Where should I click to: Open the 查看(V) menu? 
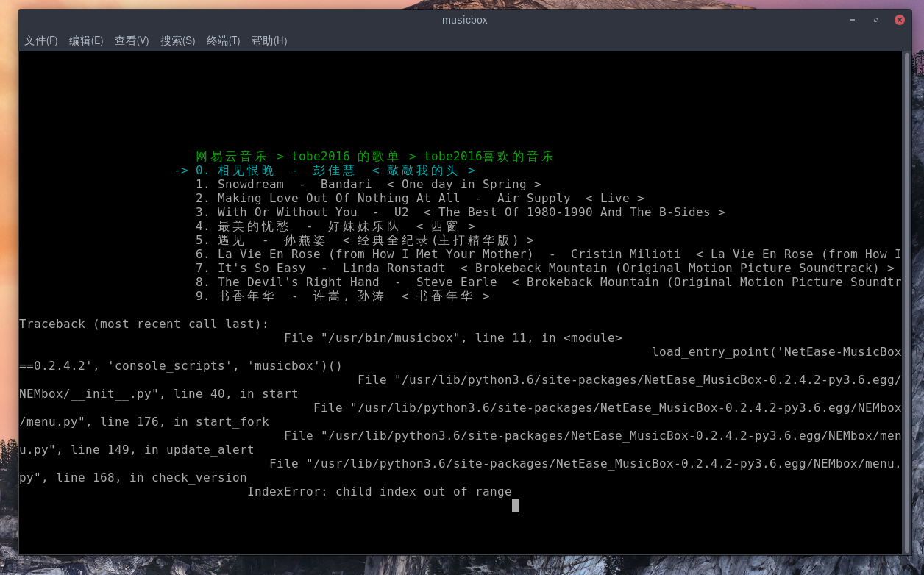click(132, 40)
